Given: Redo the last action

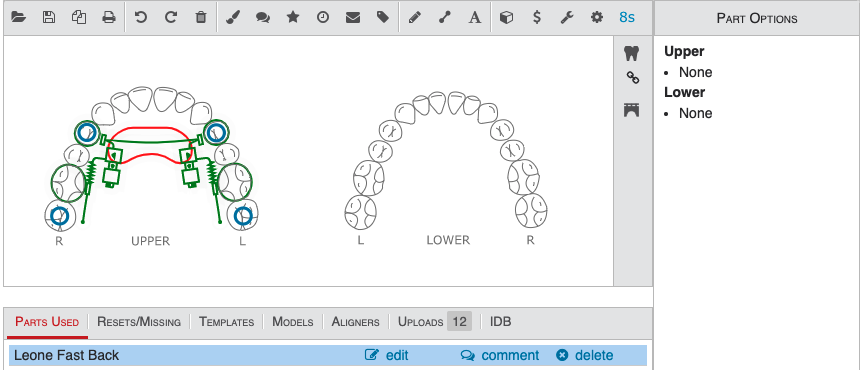Looking at the screenshot, I should coord(171,18).
